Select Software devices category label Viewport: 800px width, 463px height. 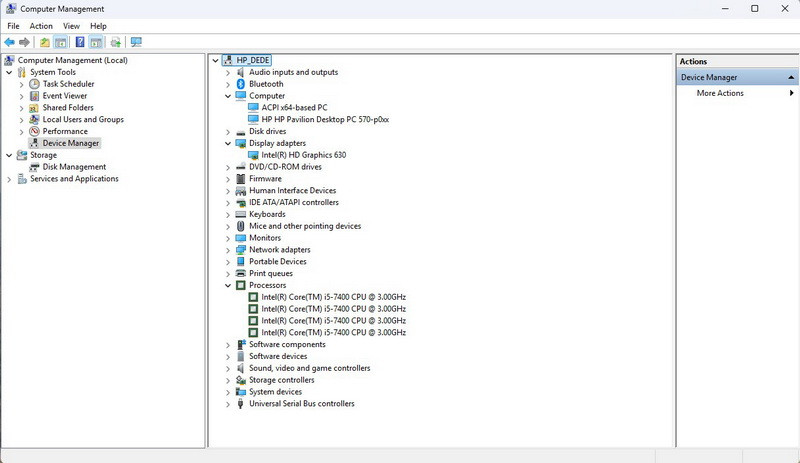pos(278,356)
